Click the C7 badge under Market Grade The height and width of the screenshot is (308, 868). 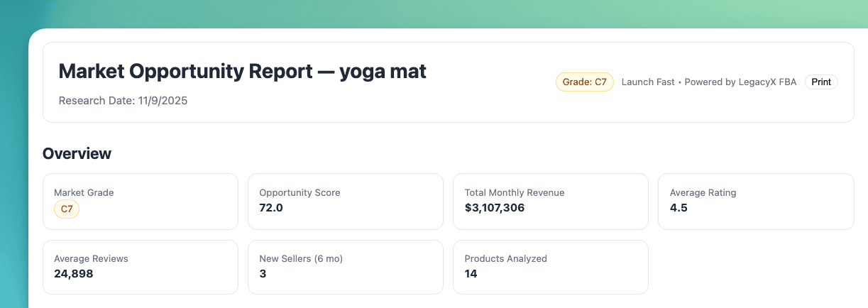coord(67,209)
